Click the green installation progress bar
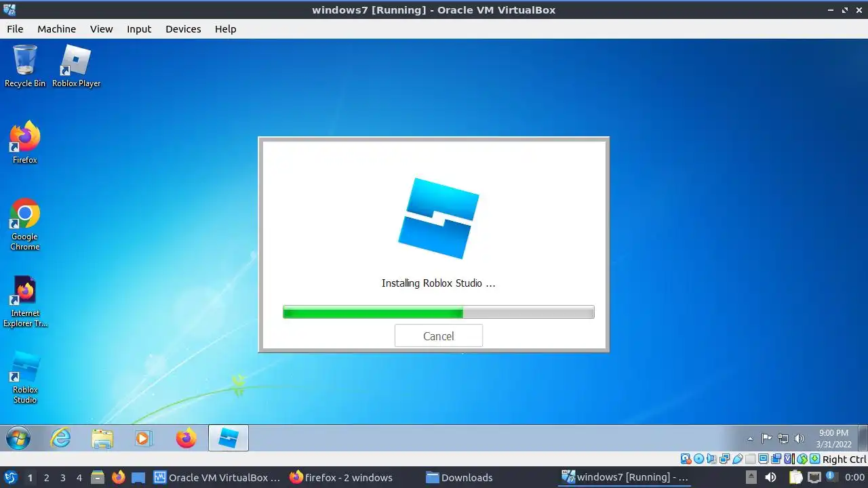868x488 pixels. click(x=438, y=312)
